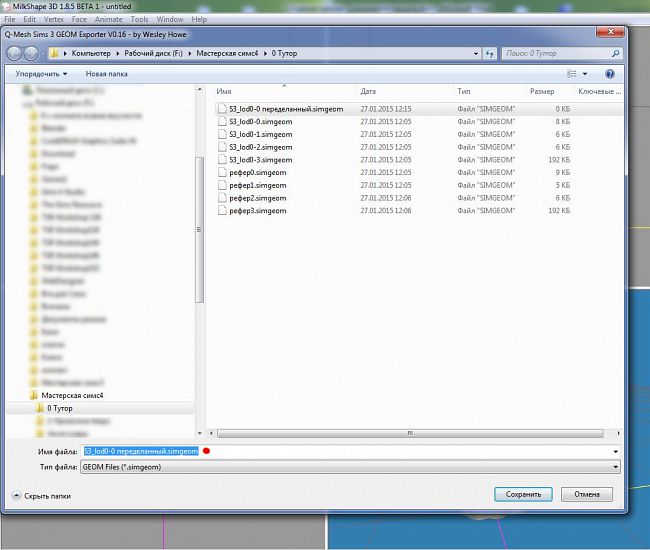
Task: Click file icon of рефер0.simgeom
Action: (x=222, y=172)
